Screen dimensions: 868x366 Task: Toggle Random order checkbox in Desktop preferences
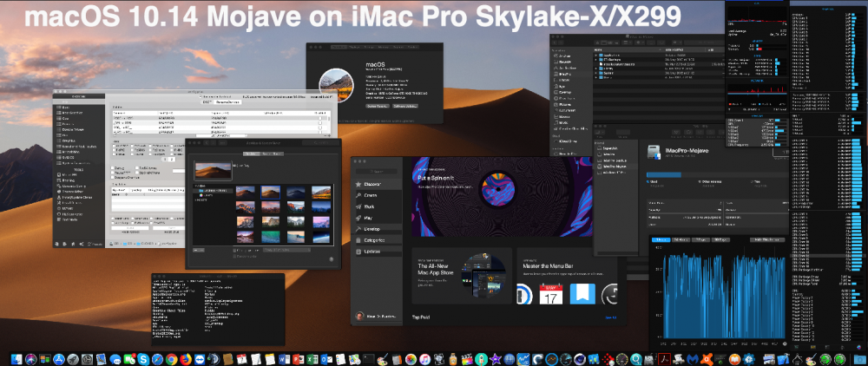(234, 257)
